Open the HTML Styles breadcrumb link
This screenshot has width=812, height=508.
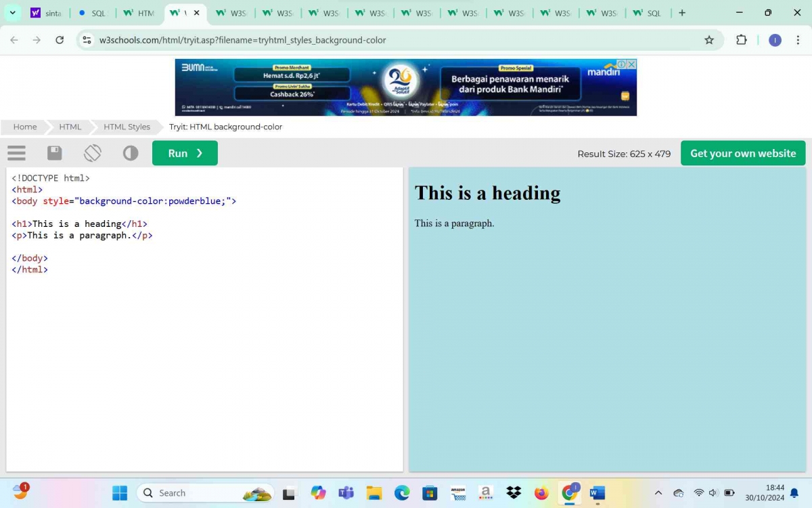127,127
